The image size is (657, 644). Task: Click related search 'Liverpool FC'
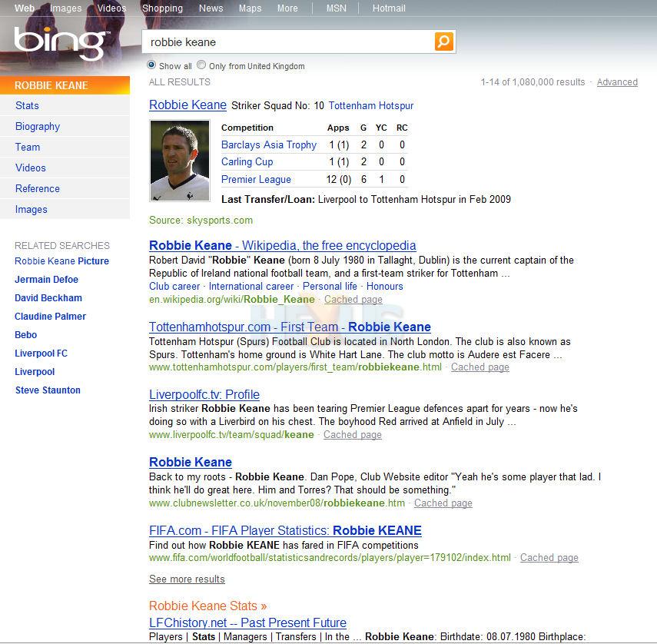[41, 354]
